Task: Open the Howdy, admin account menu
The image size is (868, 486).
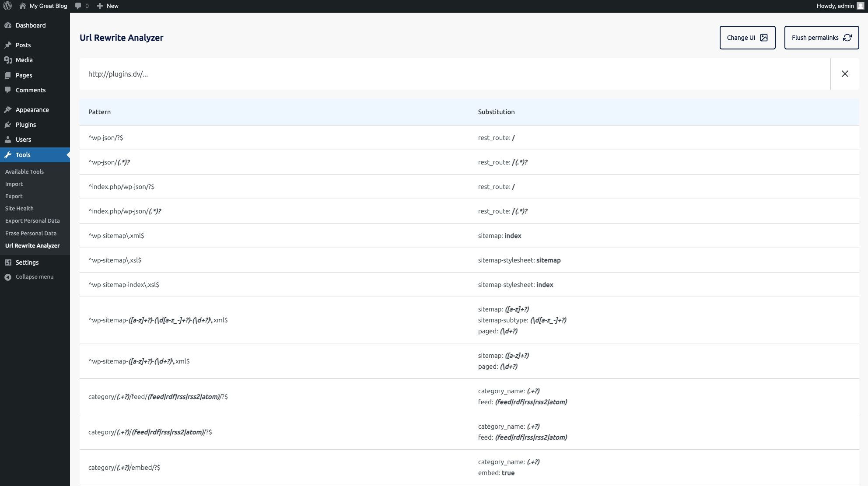Action: tap(840, 6)
